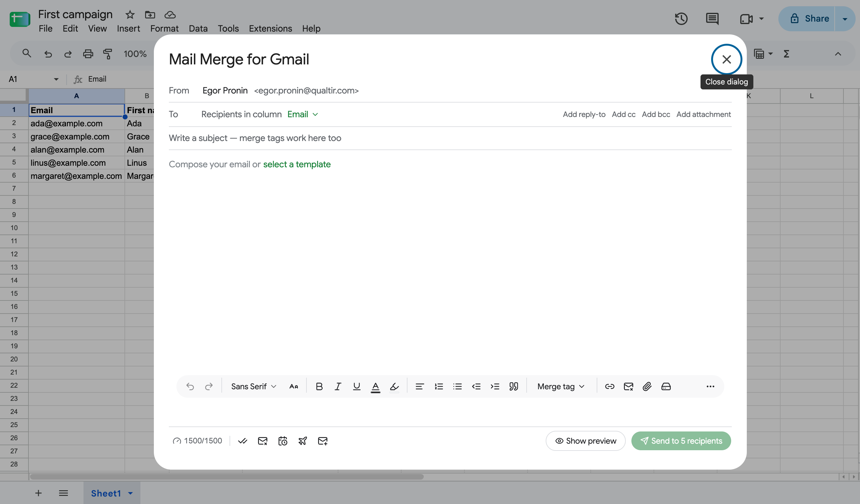Open the Sheet1 tab dropdown arrow

click(130, 493)
